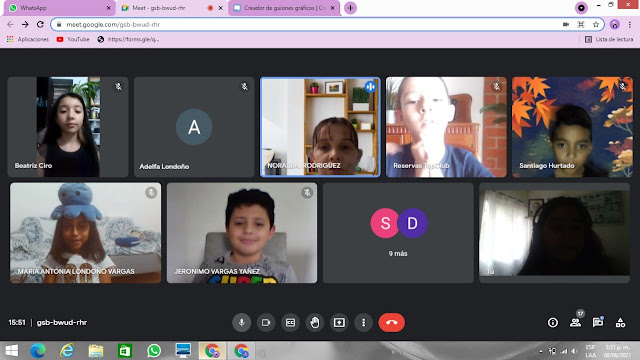This screenshot has height=360, width=640.
Task: Open the monitor app on taskbar
Action: [183, 351]
